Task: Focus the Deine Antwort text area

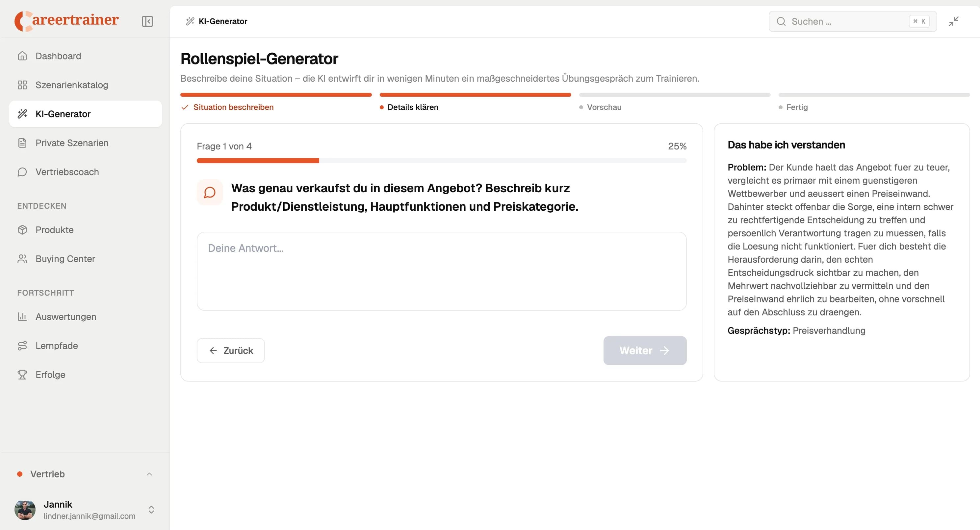Action: tap(441, 271)
